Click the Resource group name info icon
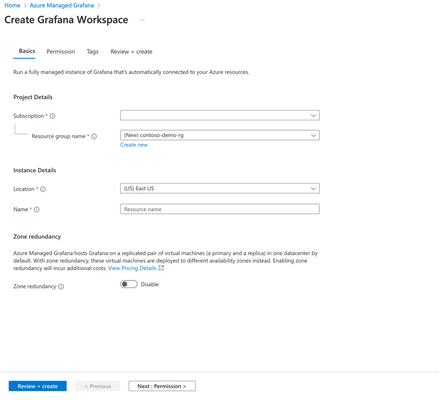 (x=94, y=136)
